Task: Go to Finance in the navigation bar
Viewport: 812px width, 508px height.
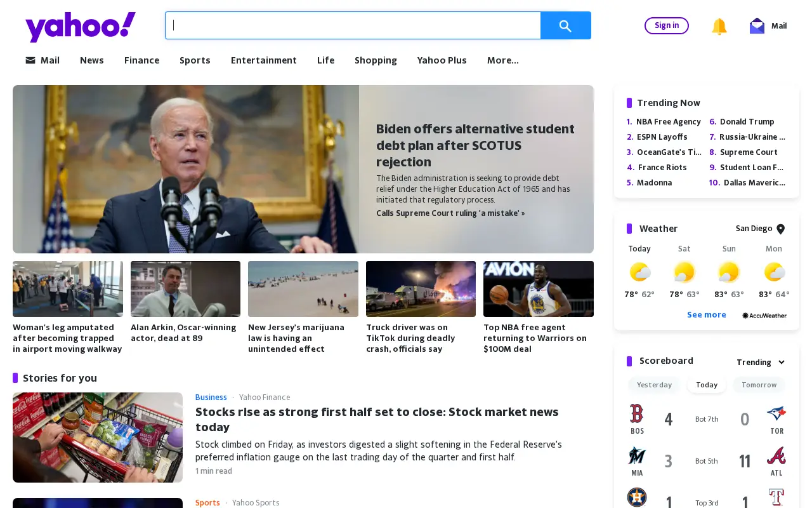Action: click(142, 60)
